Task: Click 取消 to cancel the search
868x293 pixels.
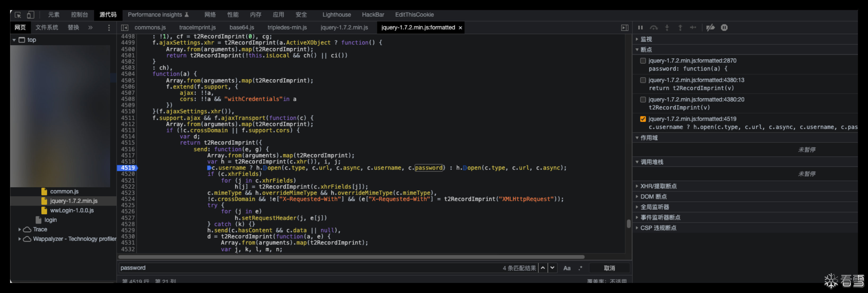Action: click(x=609, y=268)
